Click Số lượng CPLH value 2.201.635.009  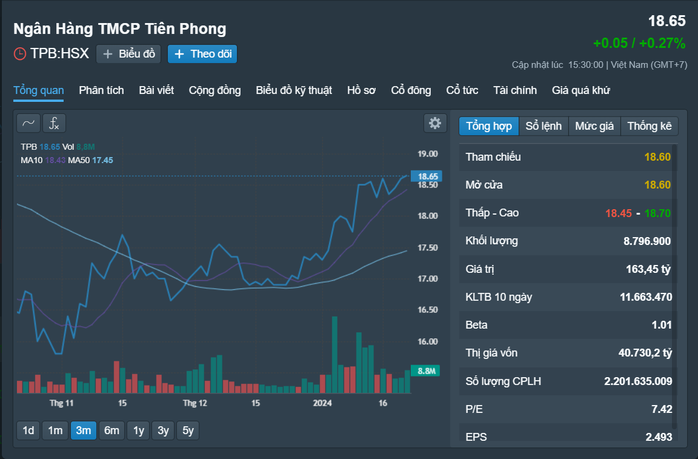coord(638,382)
